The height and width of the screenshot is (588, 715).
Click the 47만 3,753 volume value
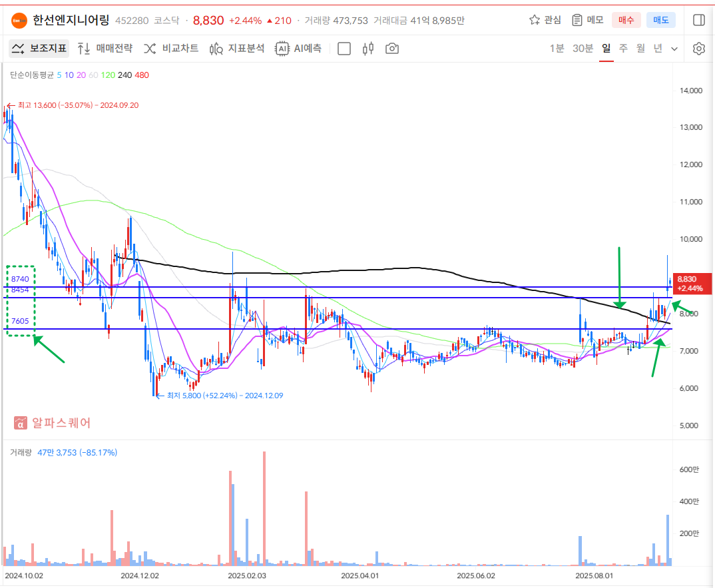[57, 453]
